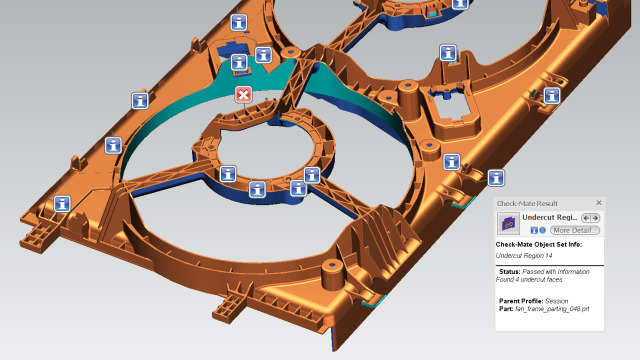Viewport: 640px width, 360px height.
Task: Select info marker directly above the red error marker
Action: coord(239,62)
